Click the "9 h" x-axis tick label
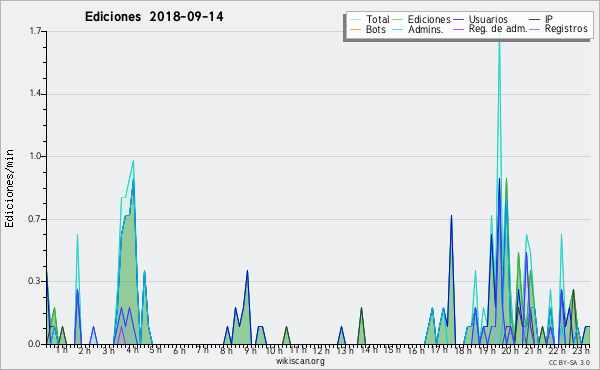This screenshot has height=370, width=600. tap(250, 350)
